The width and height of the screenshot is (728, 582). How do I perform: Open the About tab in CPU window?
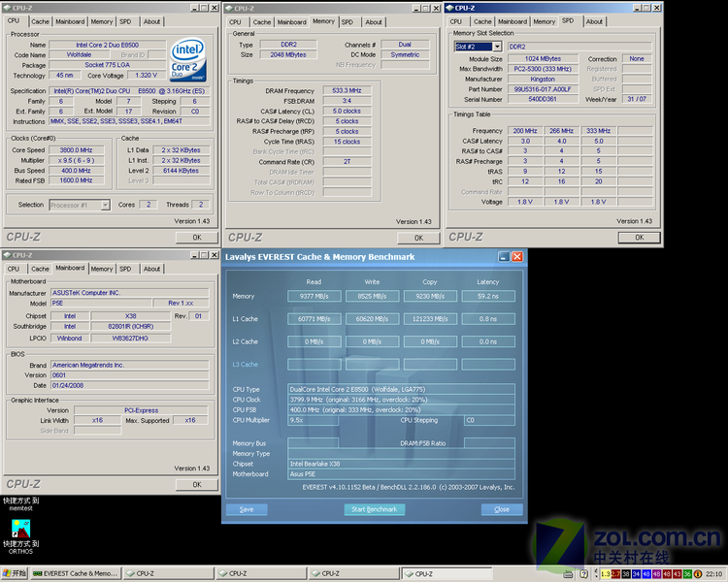[x=151, y=21]
